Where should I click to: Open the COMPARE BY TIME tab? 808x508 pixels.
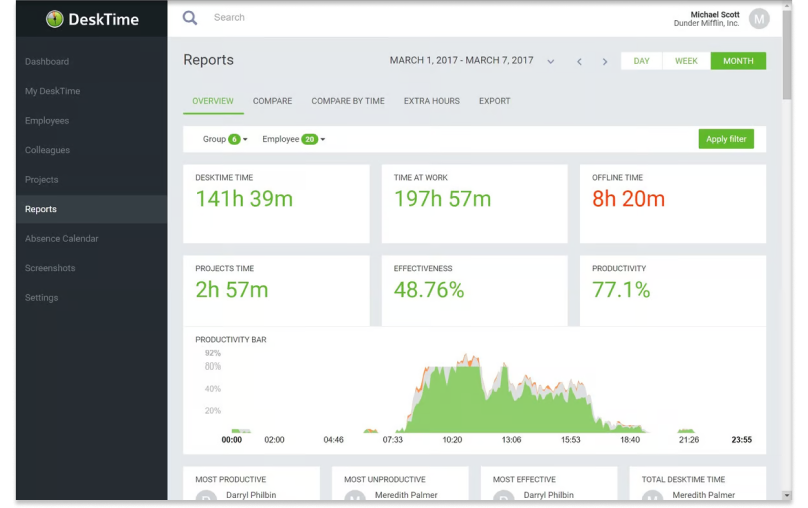[x=348, y=101]
